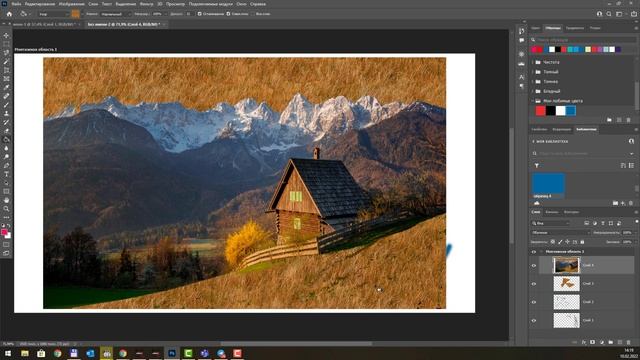Toggle layer filtering switch in Layers panel
The height and width of the screenshot is (360, 640).
point(636,221)
